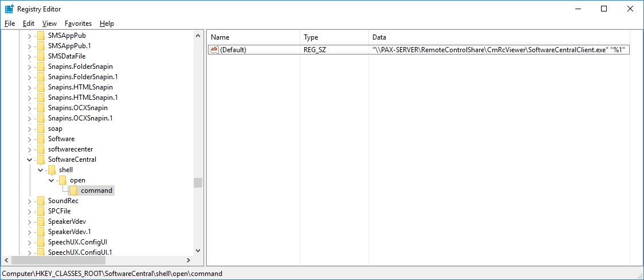Click the folder icon next to soap
This screenshot has width=644, height=280.
tap(41, 129)
